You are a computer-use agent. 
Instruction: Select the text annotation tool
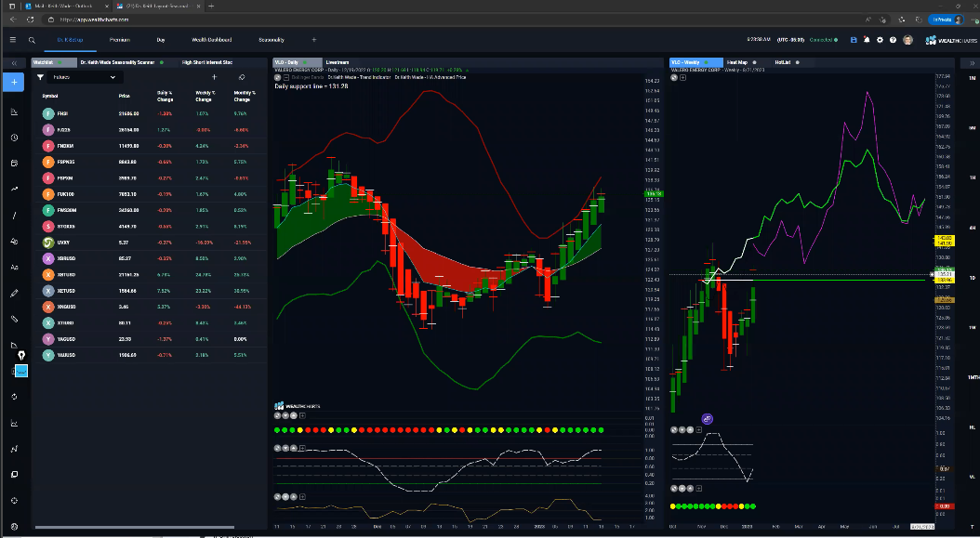point(14,267)
